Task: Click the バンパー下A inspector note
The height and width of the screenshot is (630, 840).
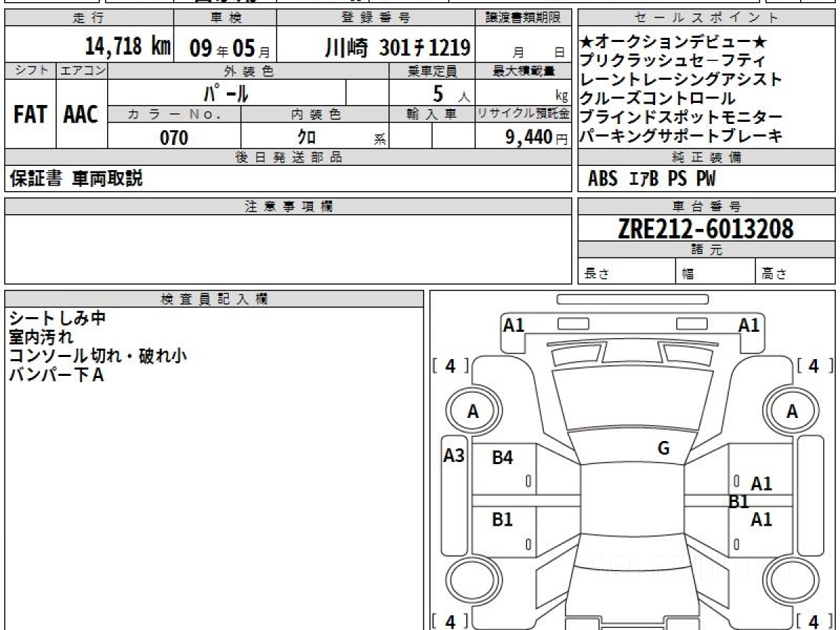Action: [56, 375]
